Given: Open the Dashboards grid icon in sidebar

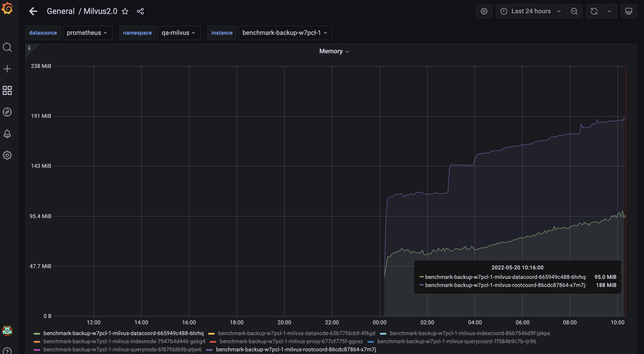Looking at the screenshot, I should point(7,90).
